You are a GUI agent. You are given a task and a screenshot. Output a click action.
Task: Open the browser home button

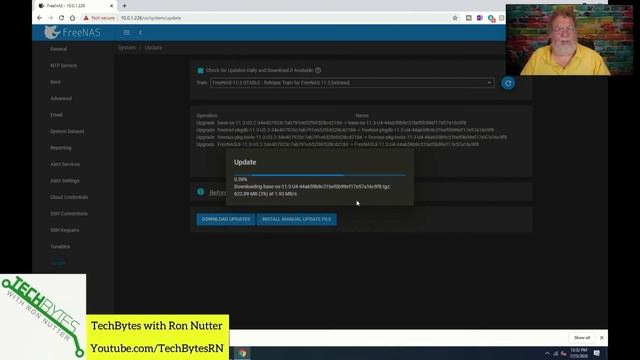point(72,18)
